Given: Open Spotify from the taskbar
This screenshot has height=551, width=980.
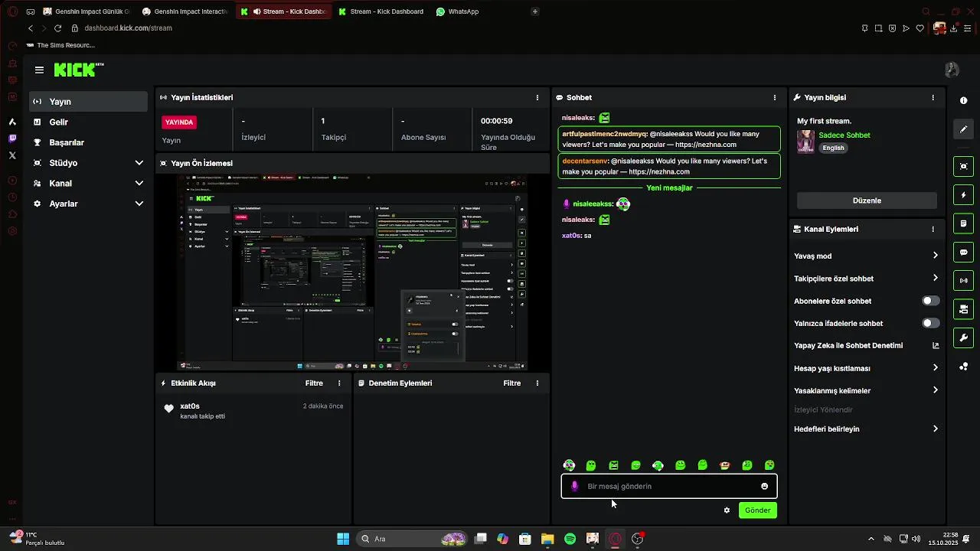Looking at the screenshot, I should pos(570,539).
